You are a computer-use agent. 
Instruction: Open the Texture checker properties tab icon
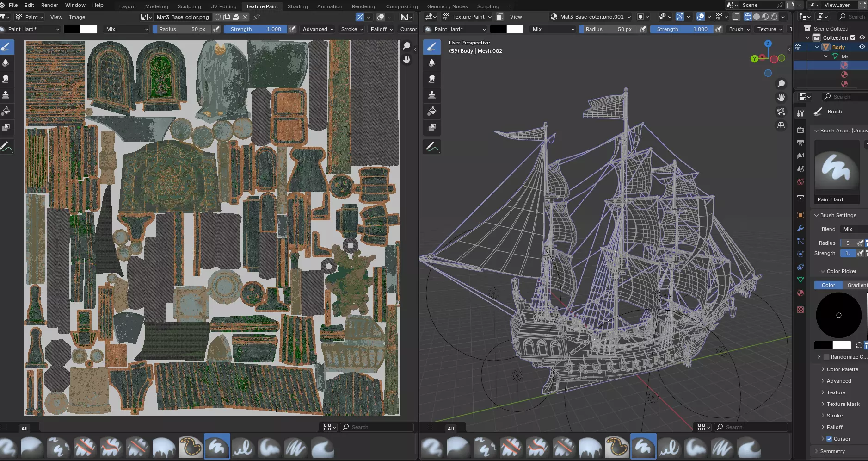[x=800, y=310]
